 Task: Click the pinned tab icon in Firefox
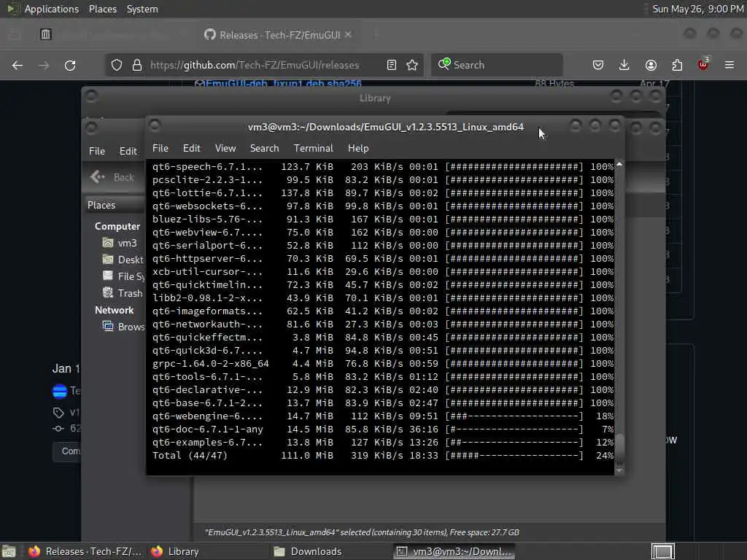(x=46, y=34)
